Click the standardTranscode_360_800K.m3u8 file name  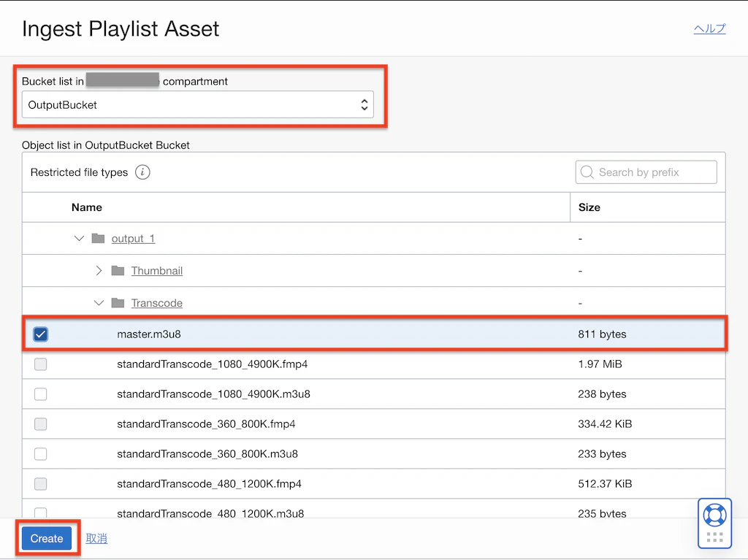(x=207, y=454)
